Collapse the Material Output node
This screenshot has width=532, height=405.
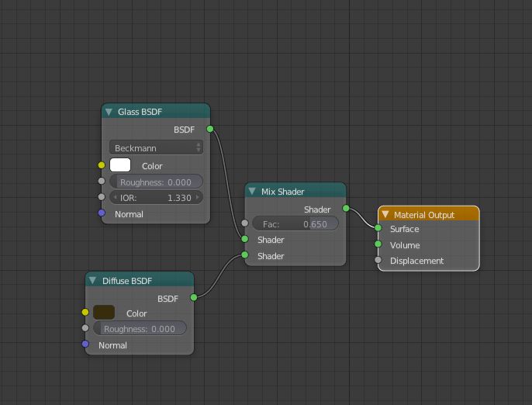[385, 214]
